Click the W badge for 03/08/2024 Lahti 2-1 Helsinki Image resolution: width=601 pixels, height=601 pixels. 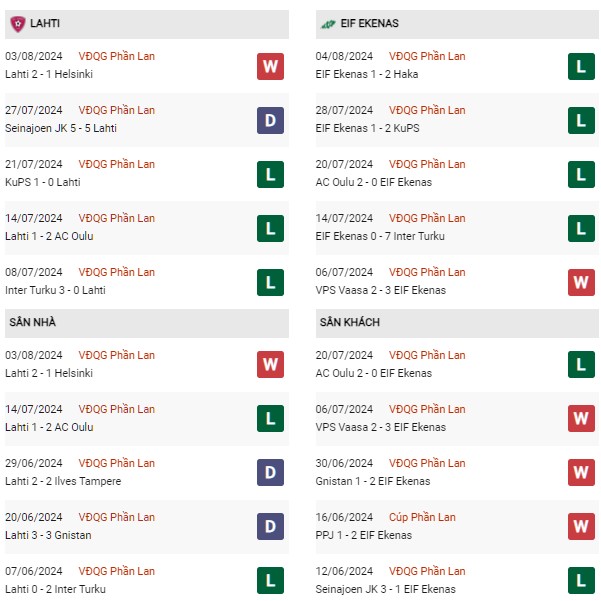tap(270, 66)
